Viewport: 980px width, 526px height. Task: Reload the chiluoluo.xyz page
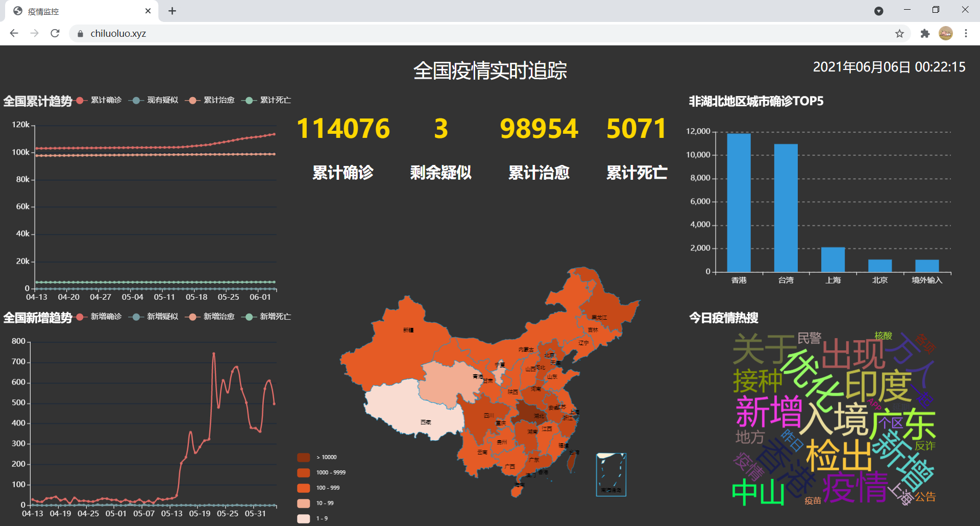[x=55, y=33]
